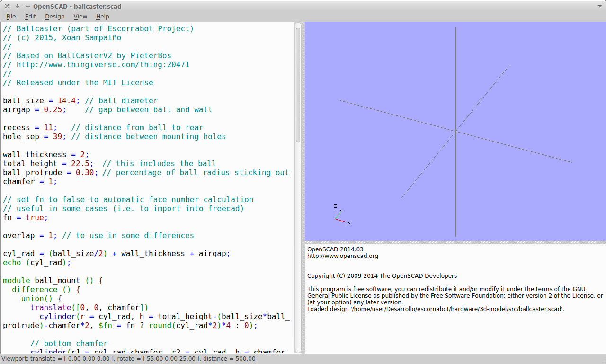Screen dimensions: 606x364
Task: Click the 'total_height = 22.5' line
Action: click(109, 164)
